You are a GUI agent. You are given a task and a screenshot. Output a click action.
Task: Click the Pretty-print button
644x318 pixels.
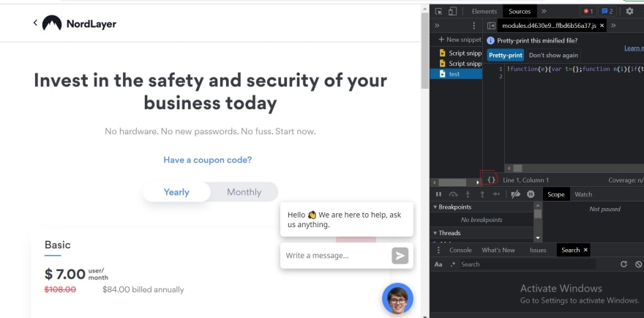[506, 55]
